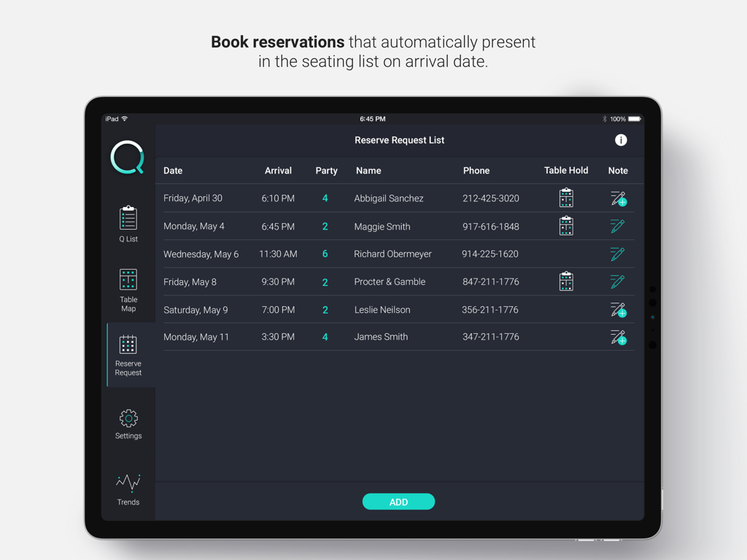The image size is (747, 560).
Task: Toggle table hold for Procter & Gamble
Action: pyautogui.click(x=566, y=281)
